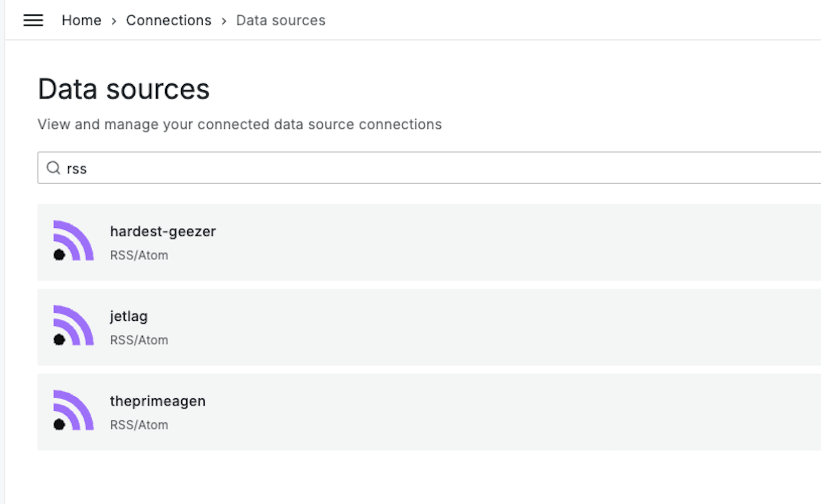Click the Data sources page heading
This screenshot has width=821, height=504.
pos(124,89)
